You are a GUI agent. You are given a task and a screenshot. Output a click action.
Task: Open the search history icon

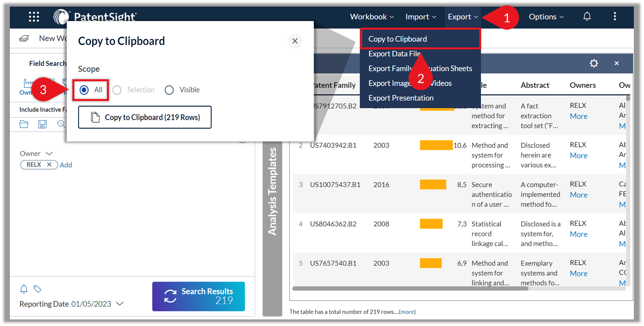(x=61, y=124)
